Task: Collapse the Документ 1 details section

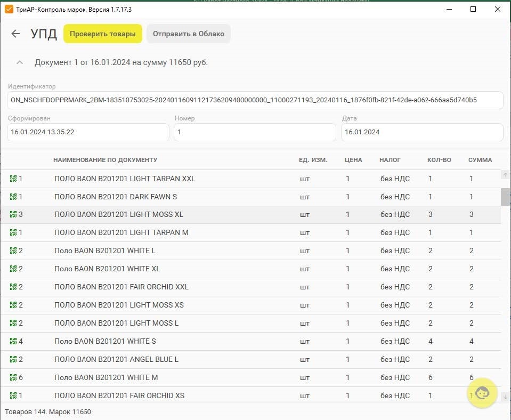Action: click(20, 62)
